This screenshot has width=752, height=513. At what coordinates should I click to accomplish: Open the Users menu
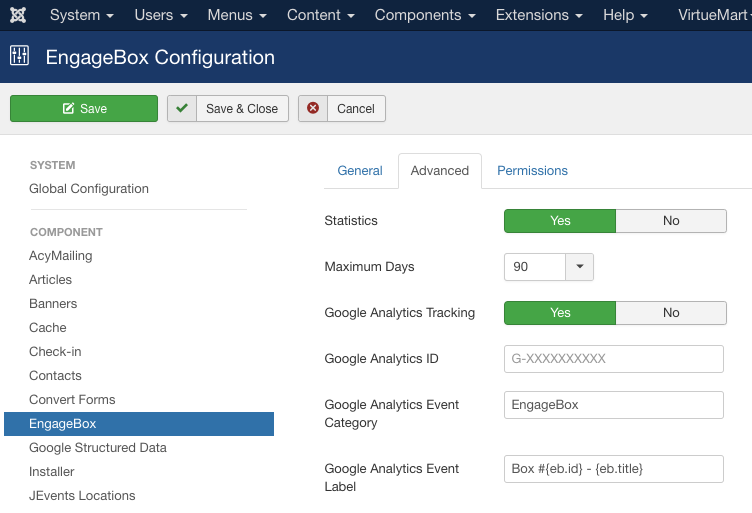[161, 15]
